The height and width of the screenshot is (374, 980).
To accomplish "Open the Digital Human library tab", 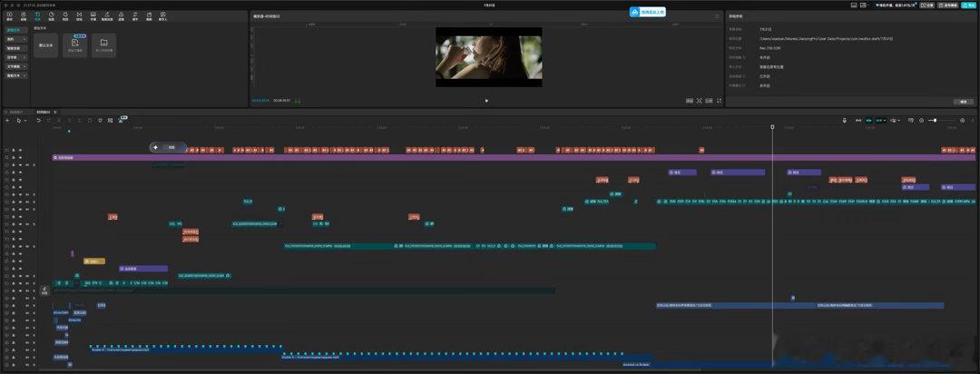I will [x=163, y=15].
